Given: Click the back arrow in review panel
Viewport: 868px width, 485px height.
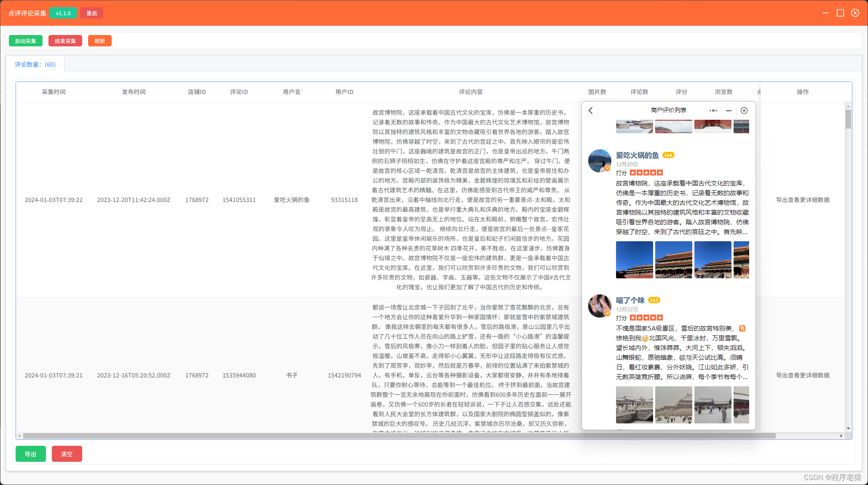Looking at the screenshot, I should pos(591,110).
